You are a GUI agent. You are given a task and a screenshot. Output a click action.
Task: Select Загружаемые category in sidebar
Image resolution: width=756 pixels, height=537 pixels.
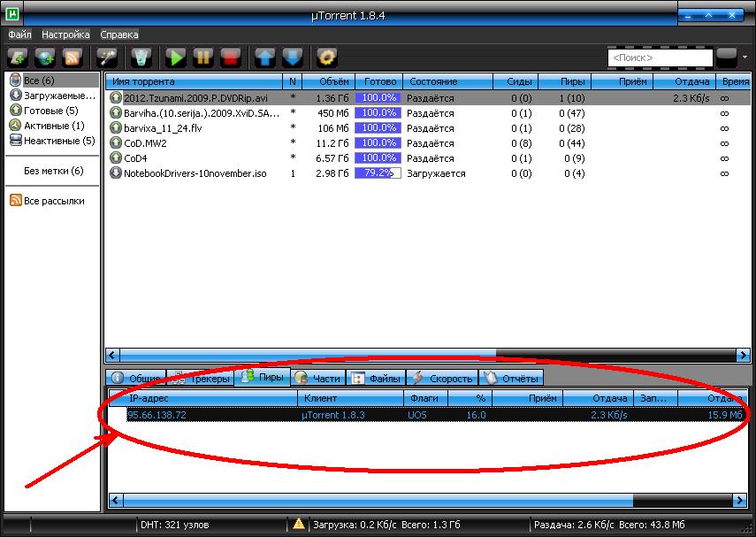tap(54, 95)
